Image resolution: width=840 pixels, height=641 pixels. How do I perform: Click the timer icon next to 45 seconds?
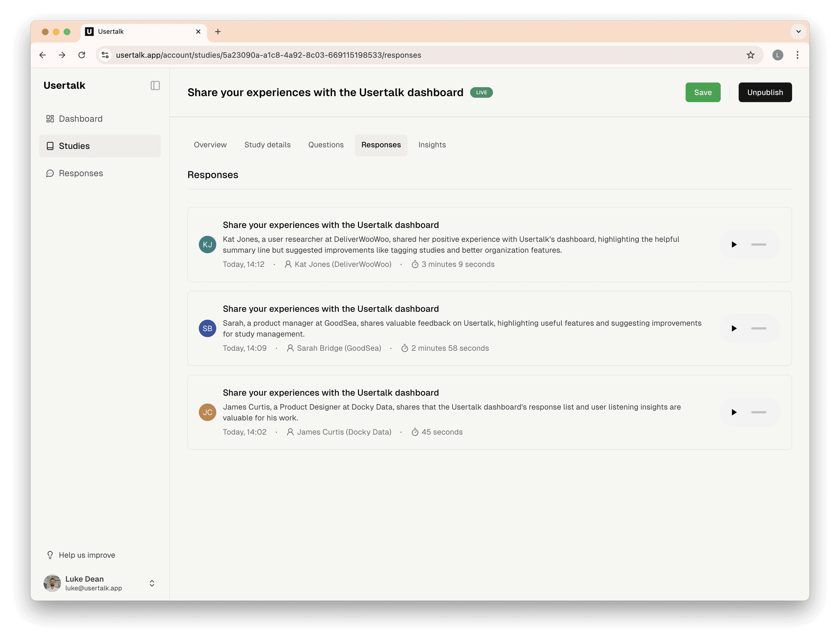tap(415, 432)
